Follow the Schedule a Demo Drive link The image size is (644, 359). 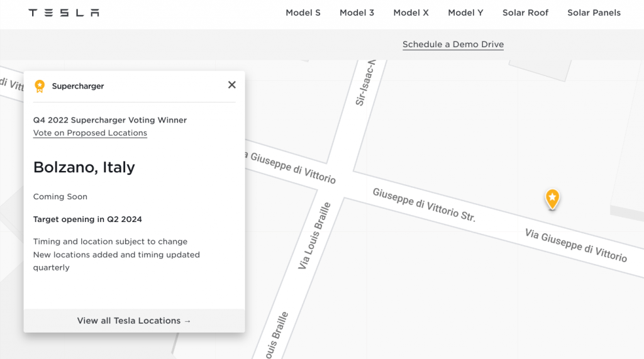(453, 45)
